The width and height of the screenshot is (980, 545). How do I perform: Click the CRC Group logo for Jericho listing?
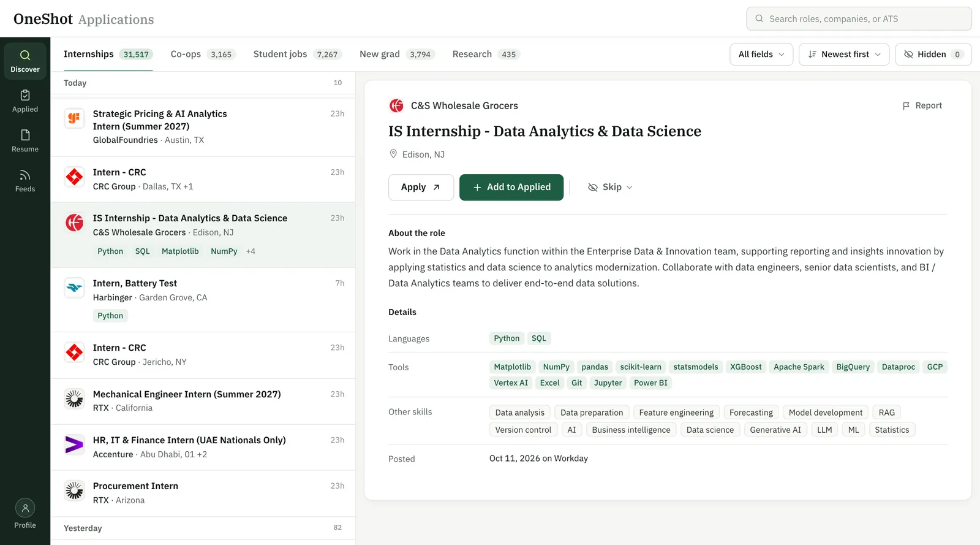[x=74, y=353]
